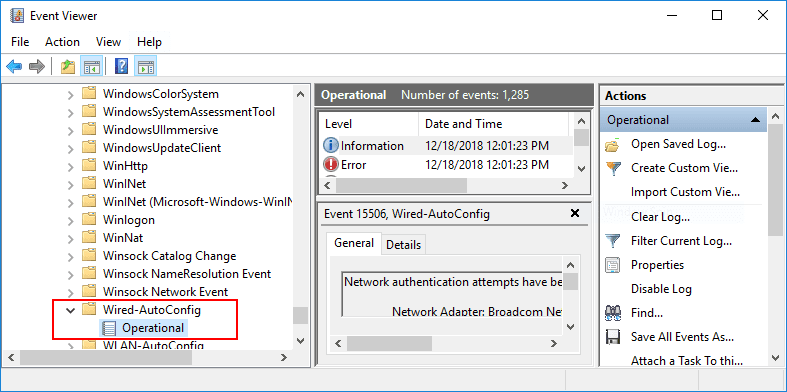Click the Properties action text
The height and width of the screenshot is (392, 787).
tap(657, 265)
